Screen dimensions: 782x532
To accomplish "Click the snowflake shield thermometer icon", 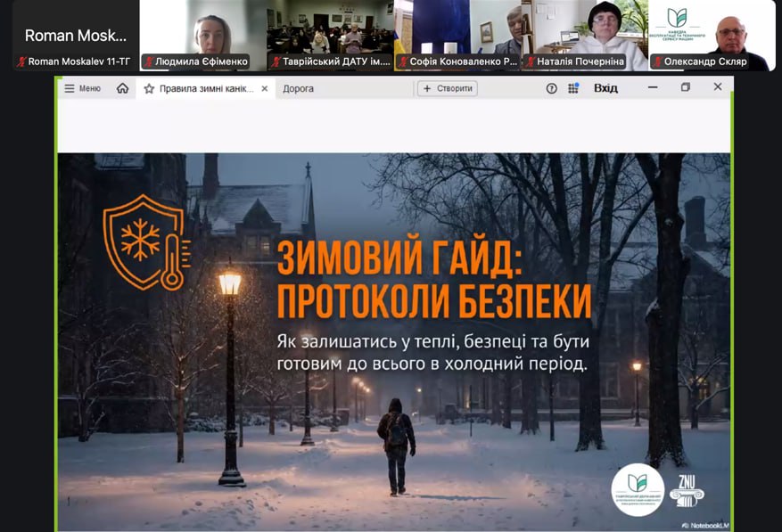I will coord(146,242).
